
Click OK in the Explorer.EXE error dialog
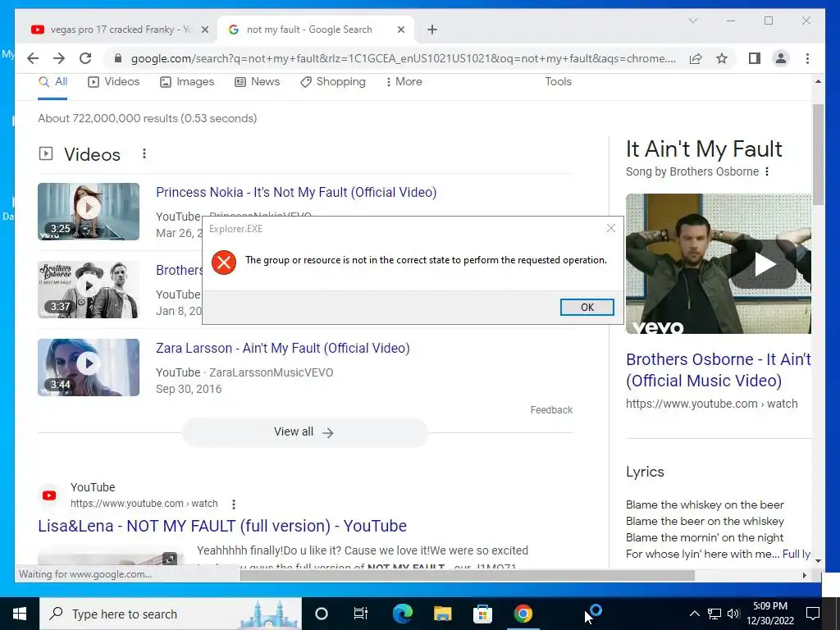pyautogui.click(x=587, y=307)
